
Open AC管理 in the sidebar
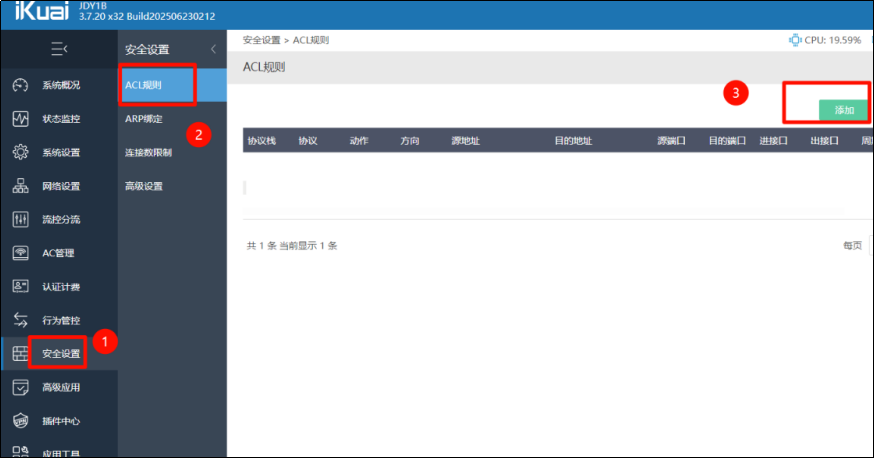coord(58,253)
